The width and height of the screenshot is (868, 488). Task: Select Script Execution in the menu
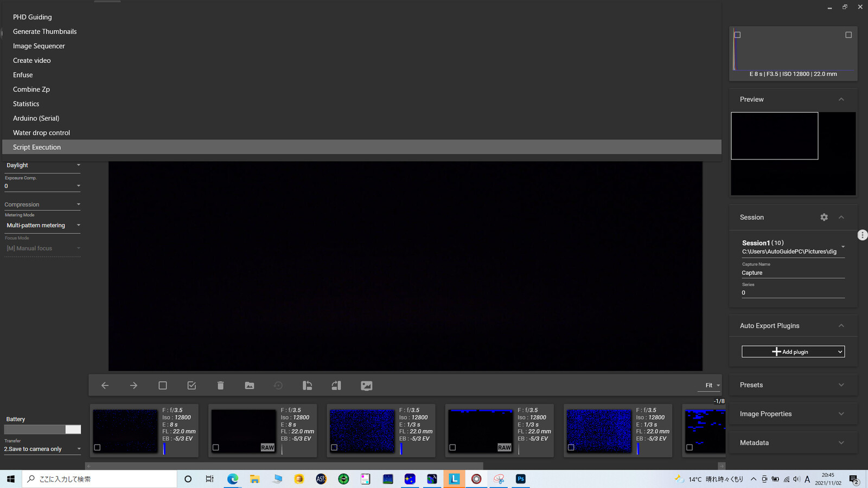(x=362, y=147)
